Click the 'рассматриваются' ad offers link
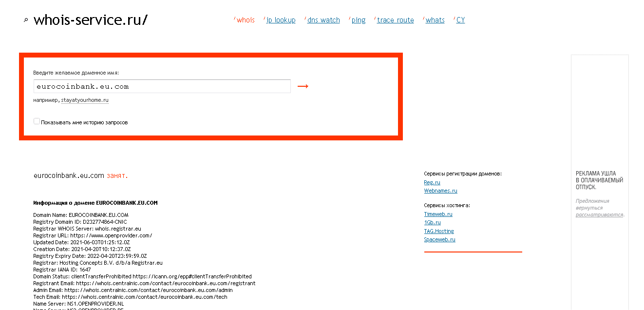This screenshot has width=644, height=310. click(599, 214)
